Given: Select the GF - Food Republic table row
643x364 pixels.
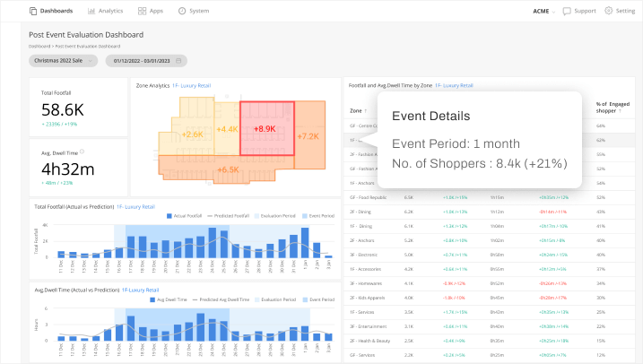Looking at the screenshot, I should tap(490, 197).
